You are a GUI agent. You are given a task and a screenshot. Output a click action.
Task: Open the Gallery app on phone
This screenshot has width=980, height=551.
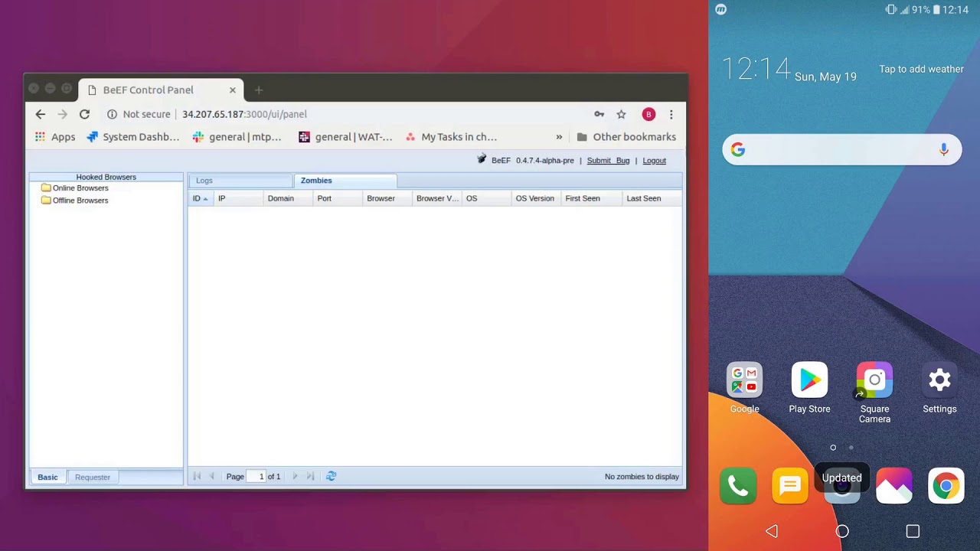click(893, 486)
